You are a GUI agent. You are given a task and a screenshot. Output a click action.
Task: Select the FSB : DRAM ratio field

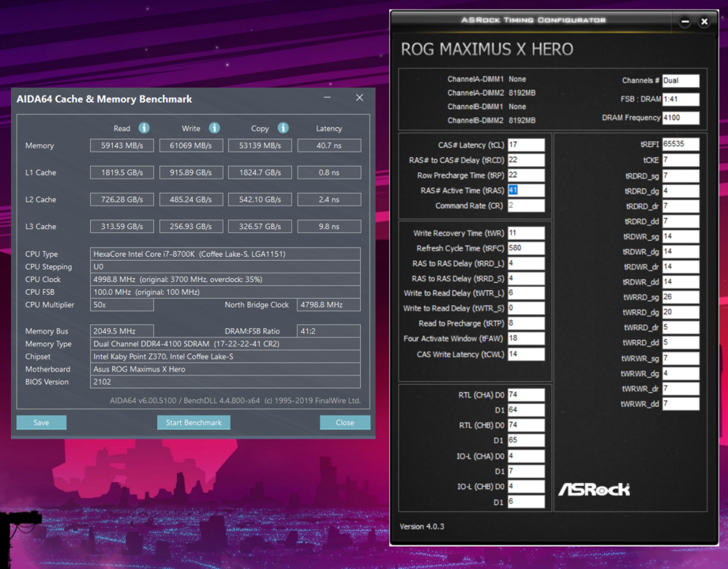(681, 99)
